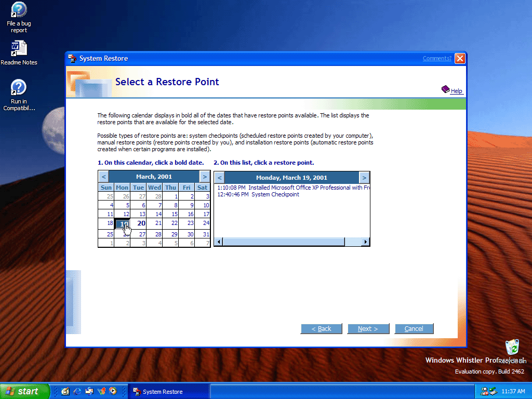Click the Messenger icon in the system tray
Screen dimensions: 532x399
[485, 391]
